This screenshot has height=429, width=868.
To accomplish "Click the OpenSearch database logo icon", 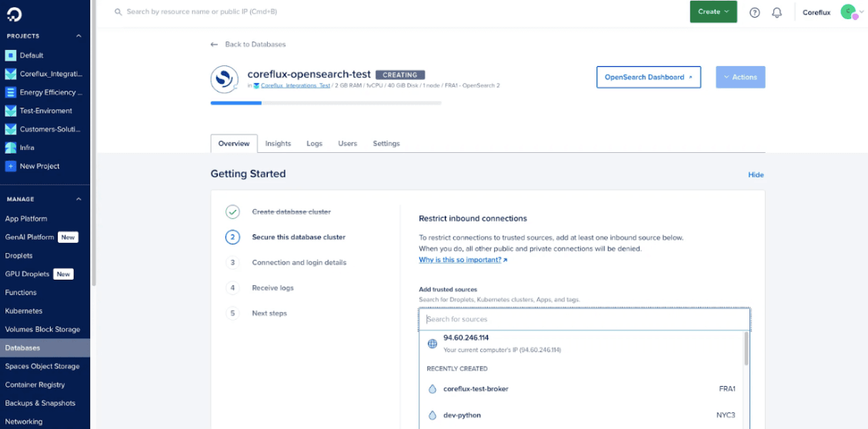I will (224, 78).
